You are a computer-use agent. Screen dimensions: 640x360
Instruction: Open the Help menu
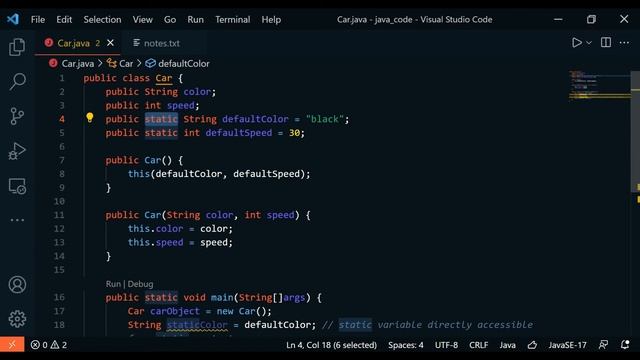tap(271, 20)
